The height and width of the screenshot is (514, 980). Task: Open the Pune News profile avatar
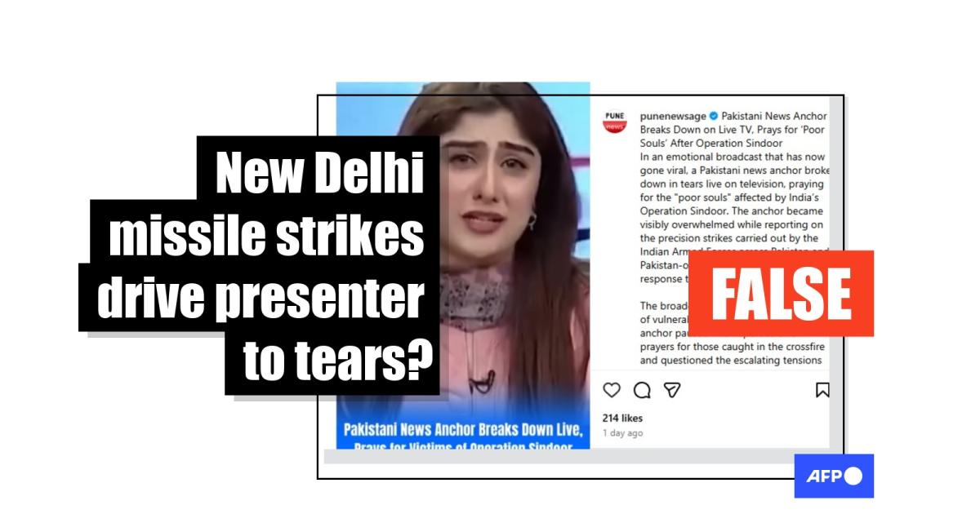click(615, 122)
